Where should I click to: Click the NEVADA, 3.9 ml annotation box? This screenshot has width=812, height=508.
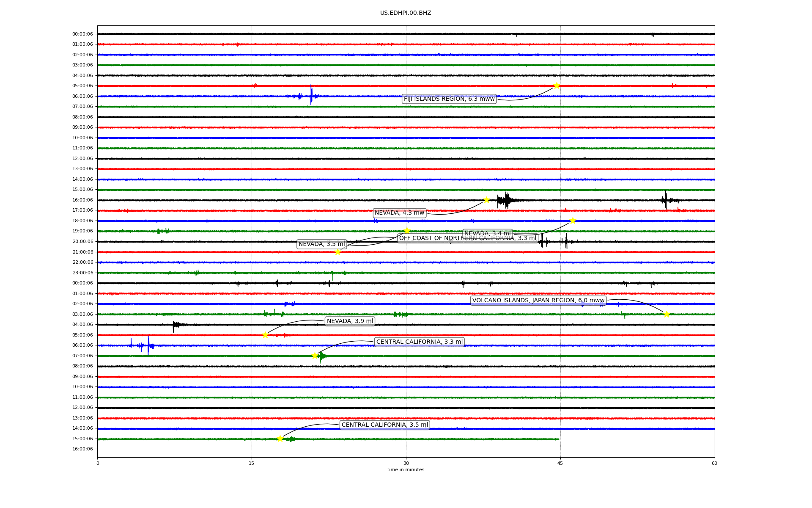[x=350, y=321]
